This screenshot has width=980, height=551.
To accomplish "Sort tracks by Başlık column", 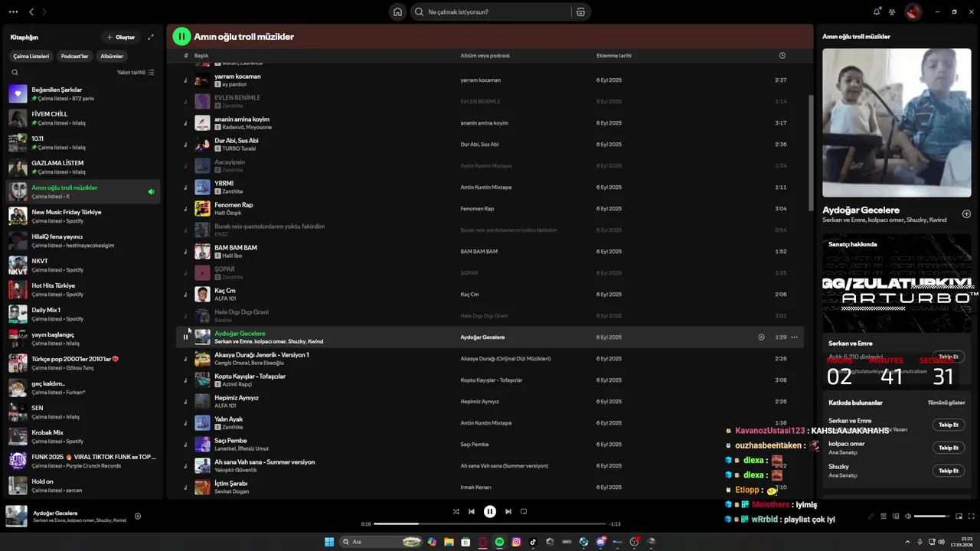I will point(201,55).
